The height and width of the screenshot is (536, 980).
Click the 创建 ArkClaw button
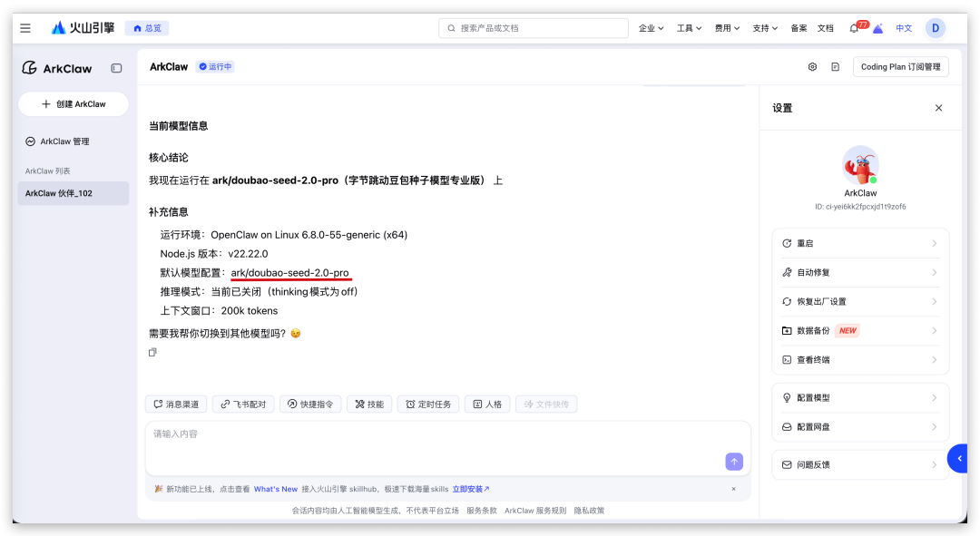pos(73,104)
